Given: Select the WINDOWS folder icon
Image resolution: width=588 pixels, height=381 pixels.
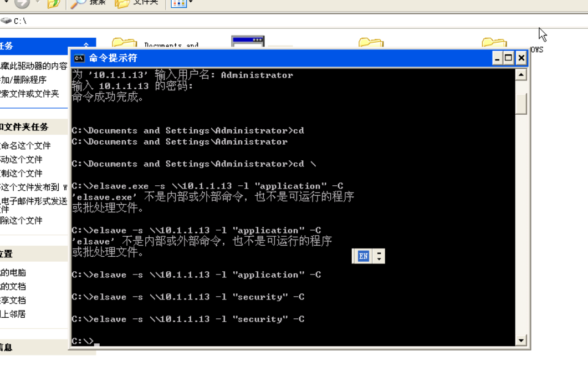Looking at the screenshot, I should 494,42.
